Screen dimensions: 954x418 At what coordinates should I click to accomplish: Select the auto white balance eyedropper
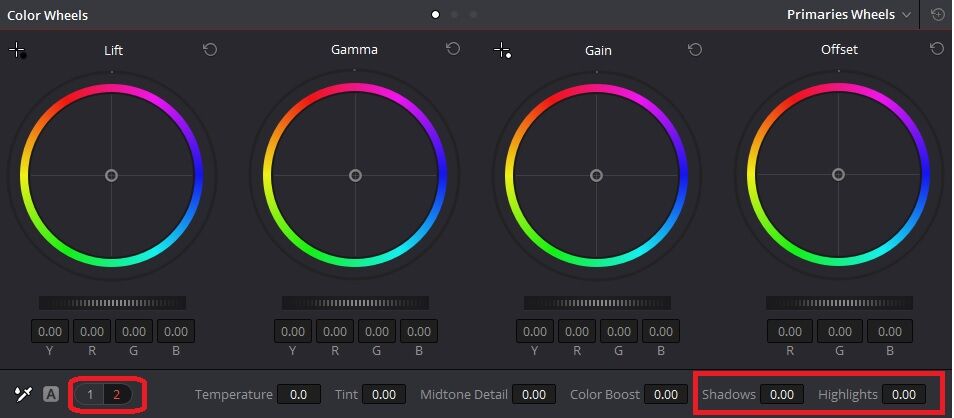point(23,394)
